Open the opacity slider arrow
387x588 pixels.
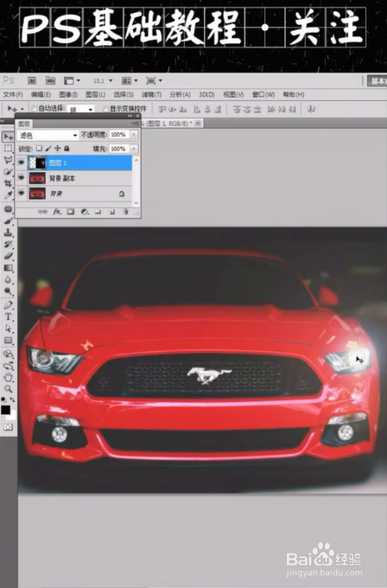click(134, 135)
